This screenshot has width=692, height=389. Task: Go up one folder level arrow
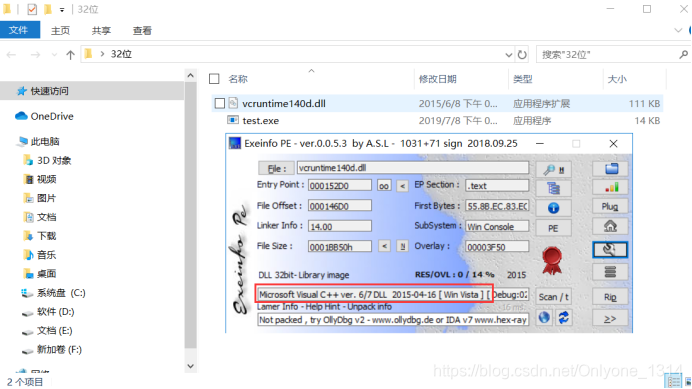[x=70, y=55]
